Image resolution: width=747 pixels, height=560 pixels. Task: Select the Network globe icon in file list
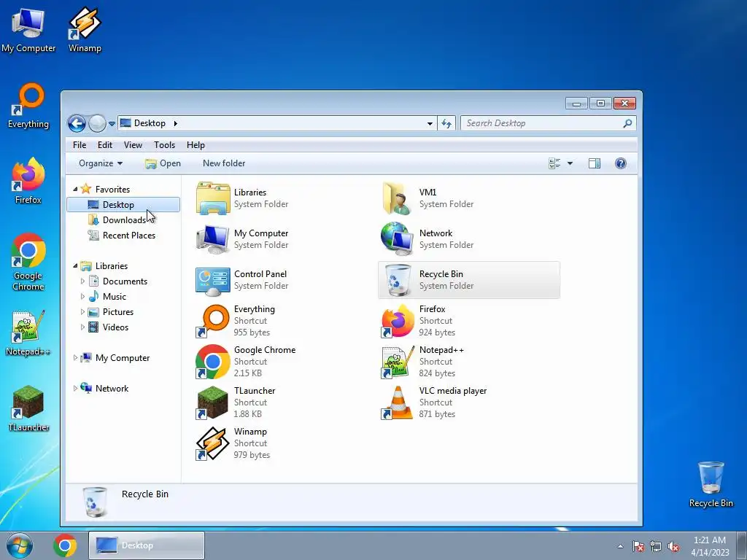(x=398, y=239)
